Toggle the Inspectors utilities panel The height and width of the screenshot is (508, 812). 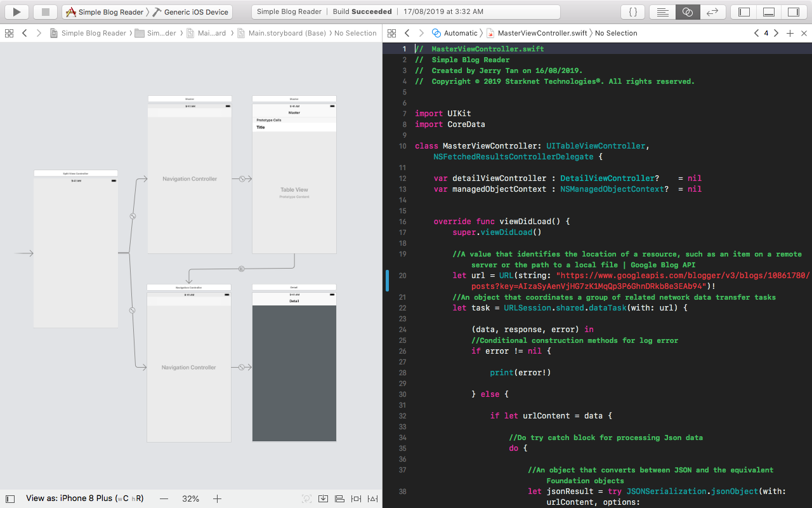(x=793, y=11)
